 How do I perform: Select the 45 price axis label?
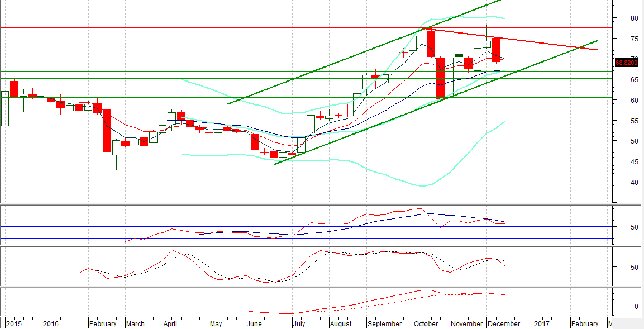click(634, 162)
